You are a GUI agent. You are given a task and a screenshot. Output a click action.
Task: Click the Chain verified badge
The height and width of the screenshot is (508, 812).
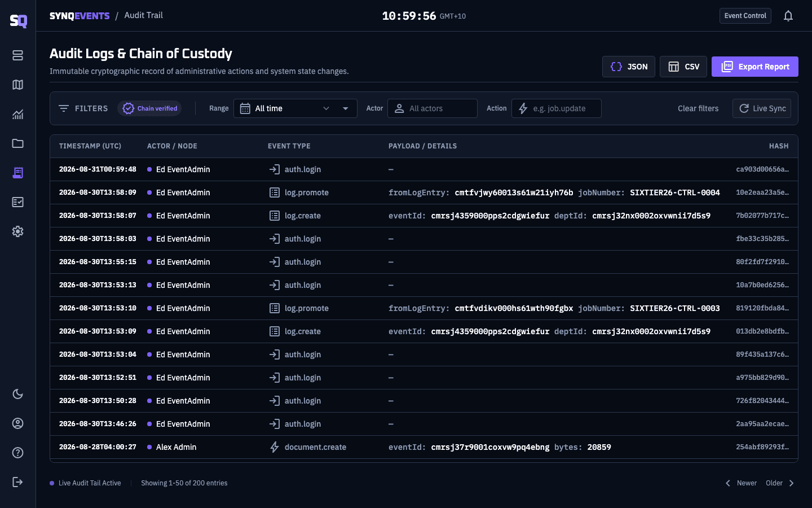pos(149,108)
